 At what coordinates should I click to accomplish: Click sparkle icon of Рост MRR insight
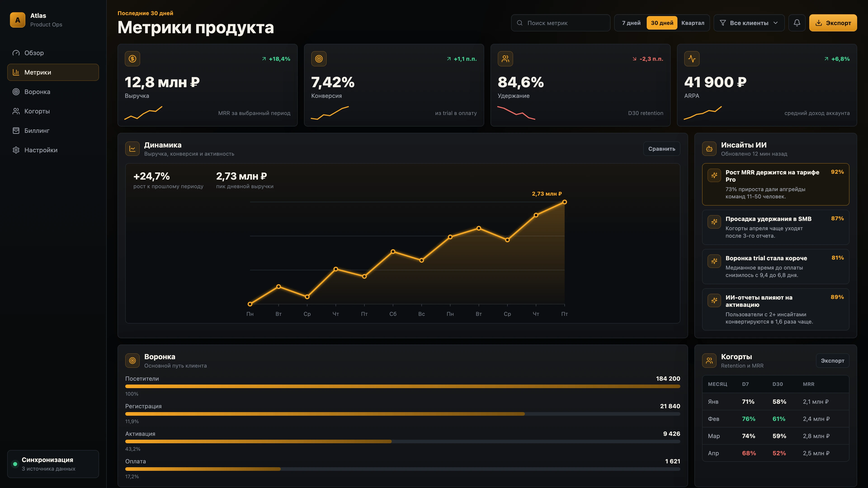pyautogui.click(x=714, y=175)
